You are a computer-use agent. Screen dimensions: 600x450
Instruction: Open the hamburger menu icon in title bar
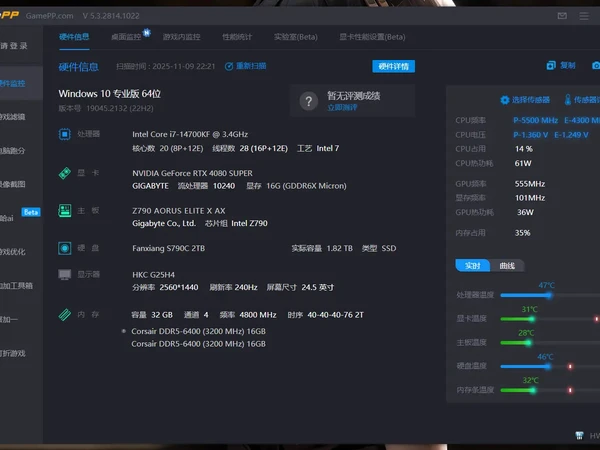[x=584, y=16]
